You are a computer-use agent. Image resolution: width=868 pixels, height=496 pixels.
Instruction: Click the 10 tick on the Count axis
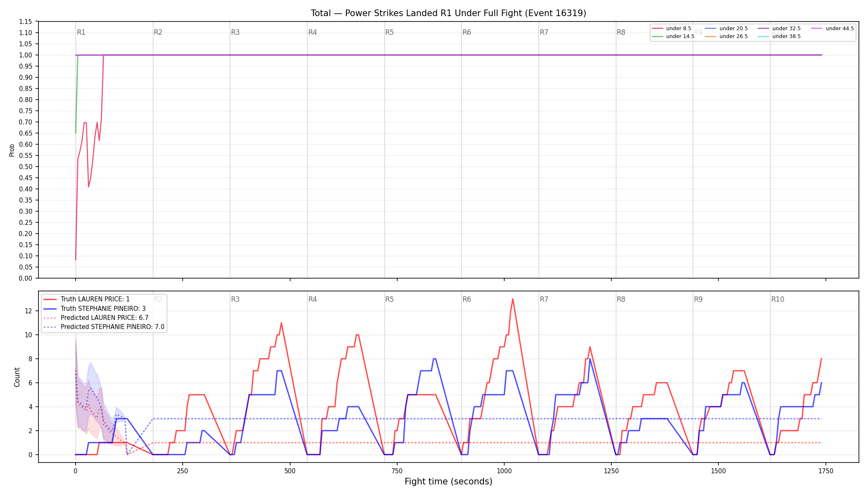29,335
